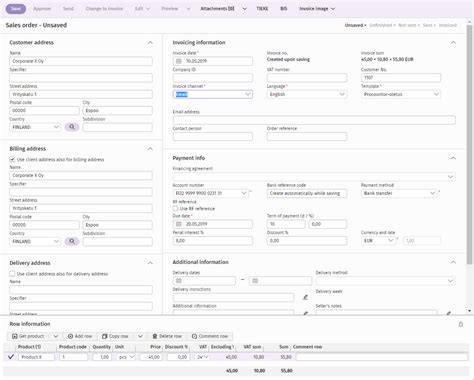Open the Edit menu
This screenshot has width=474, height=380.
142,9
